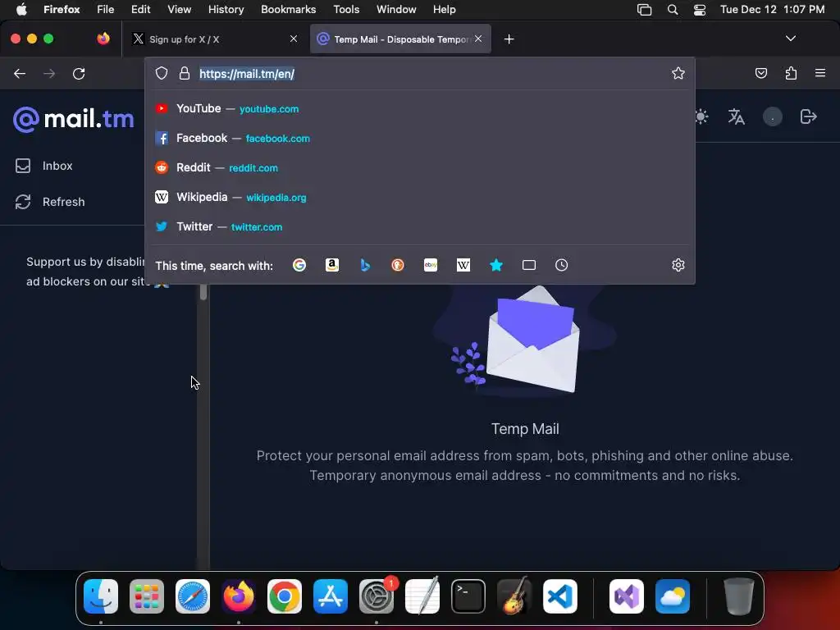The image size is (840, 630).
Task: Switch to the Sign up for X tab
Action: (214, 39)
